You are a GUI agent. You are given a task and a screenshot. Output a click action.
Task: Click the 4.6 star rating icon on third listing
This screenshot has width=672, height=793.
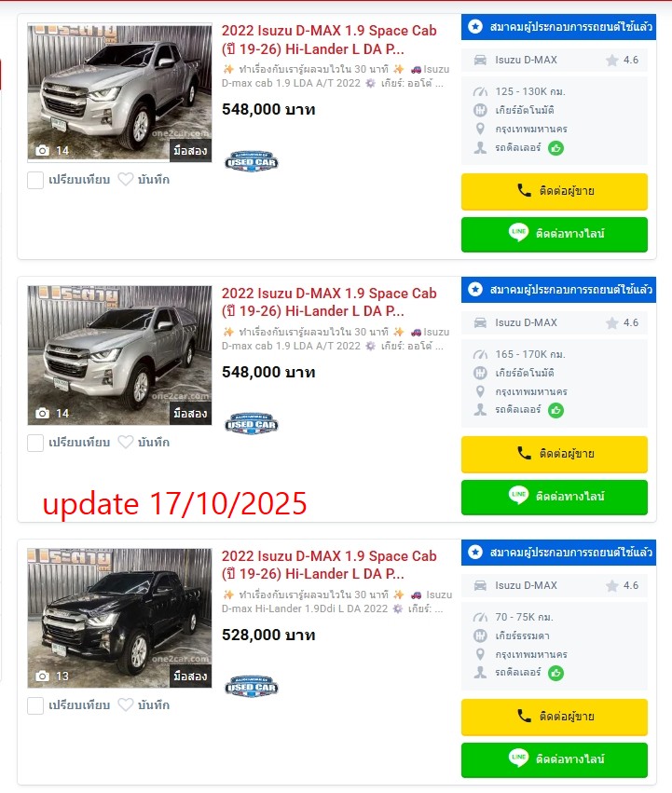point(612,585)
